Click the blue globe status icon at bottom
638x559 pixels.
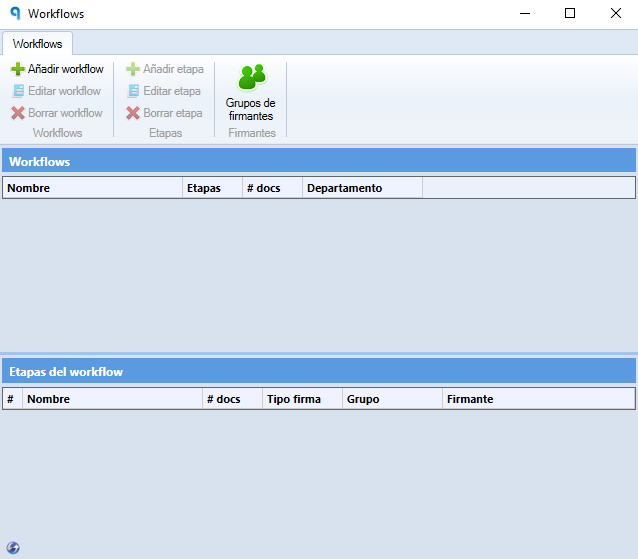[x=13, y=548]
